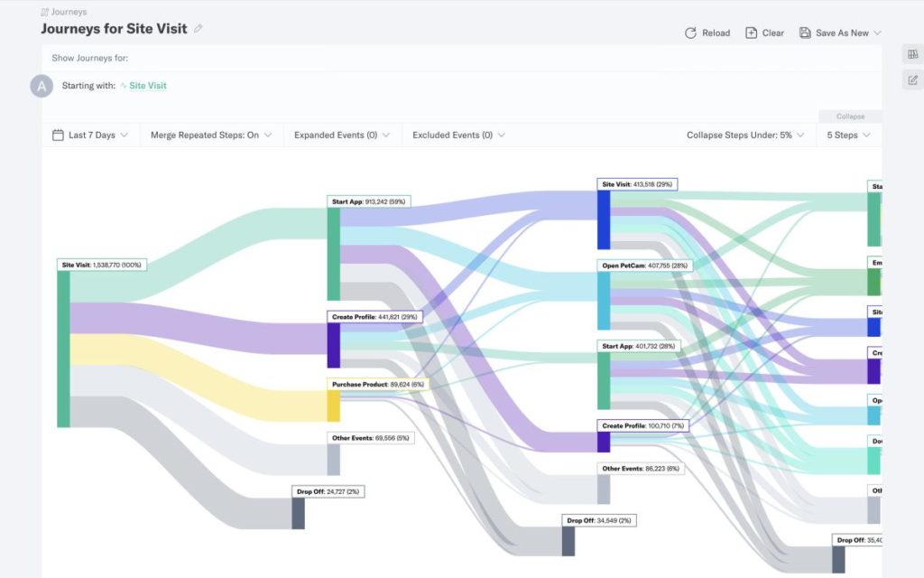
Task: Open the table view icon on right sidebar
Action: tap(911, 54)
